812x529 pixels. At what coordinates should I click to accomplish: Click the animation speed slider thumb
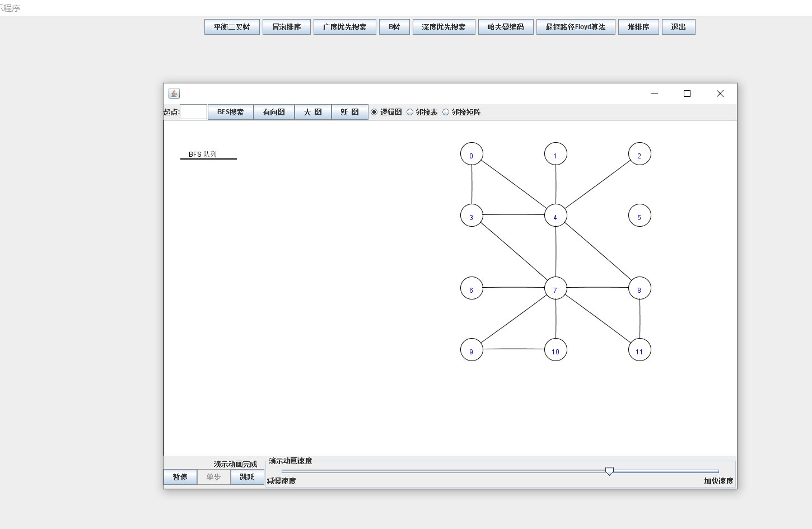[x=609, y=471]
